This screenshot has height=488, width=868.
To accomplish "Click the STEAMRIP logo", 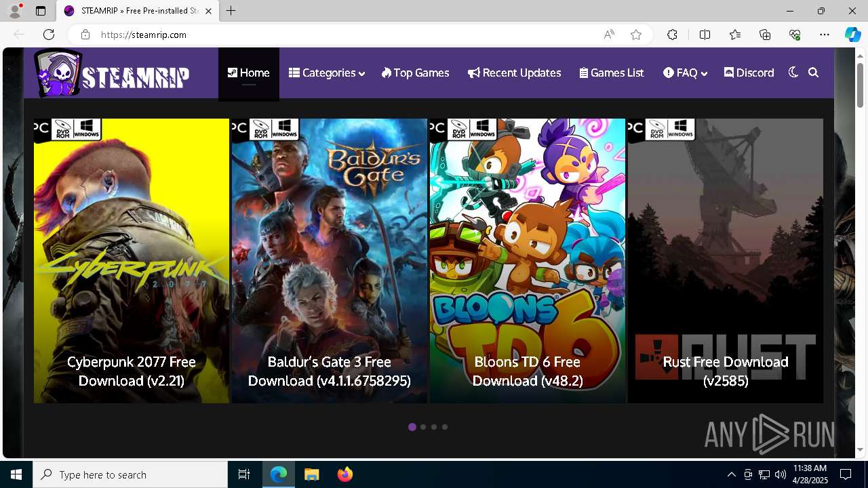I will click(x=112, y=73).
